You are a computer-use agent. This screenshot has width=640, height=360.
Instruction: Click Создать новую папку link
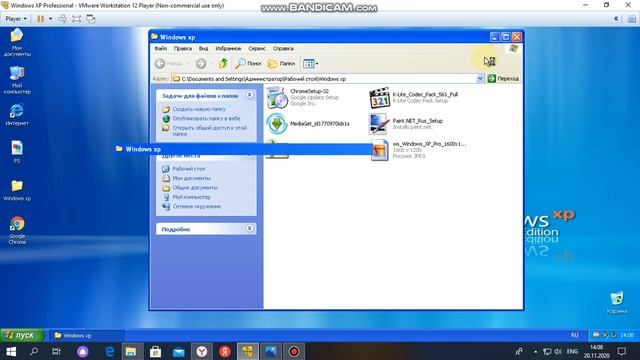point(199,109)
